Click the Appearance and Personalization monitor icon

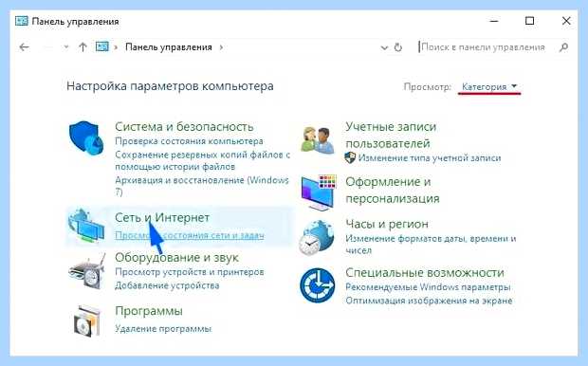(319, 192)
